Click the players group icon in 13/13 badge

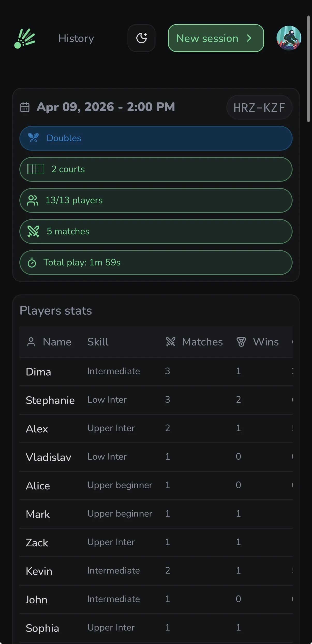33,200
